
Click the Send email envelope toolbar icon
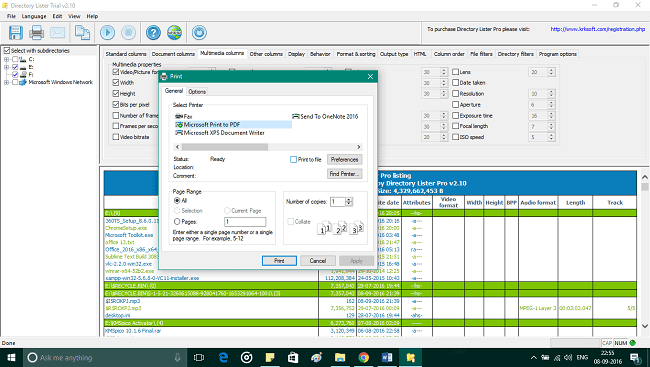click(x=58, y=32)
